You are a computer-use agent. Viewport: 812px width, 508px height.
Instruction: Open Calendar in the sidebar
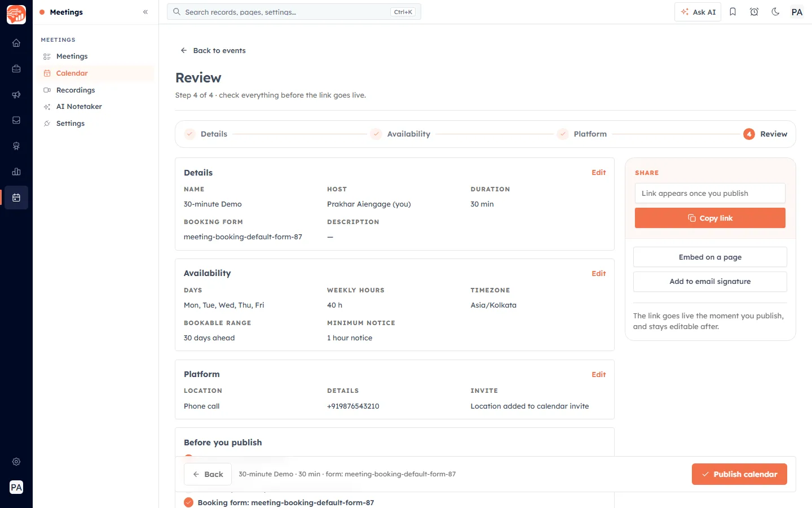pyautogui.click(x=95, y=73)
